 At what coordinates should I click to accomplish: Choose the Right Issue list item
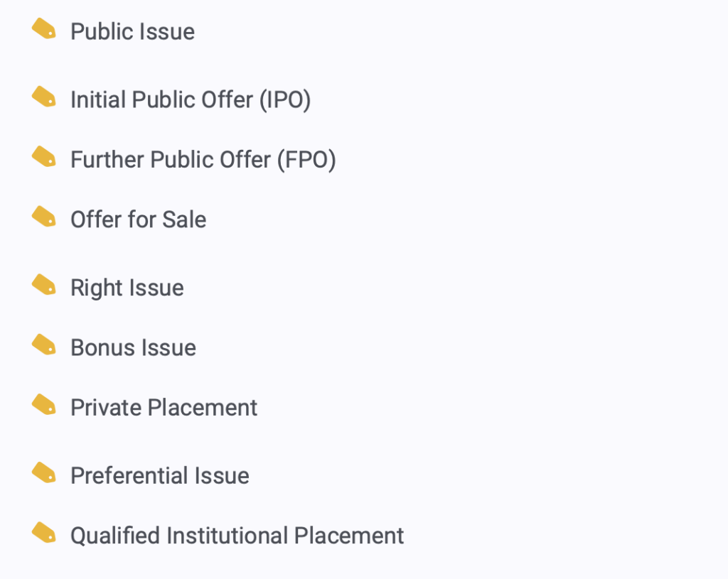tap(127, 288)
